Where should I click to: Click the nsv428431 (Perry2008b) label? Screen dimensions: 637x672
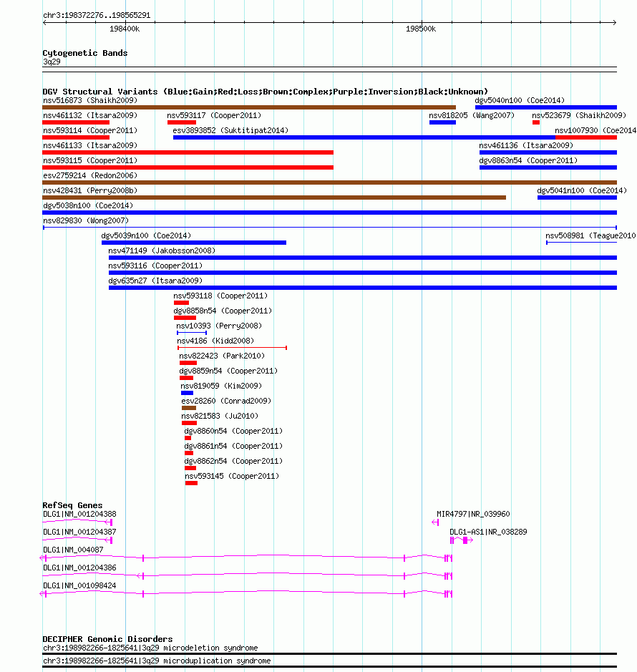point(90,190)
